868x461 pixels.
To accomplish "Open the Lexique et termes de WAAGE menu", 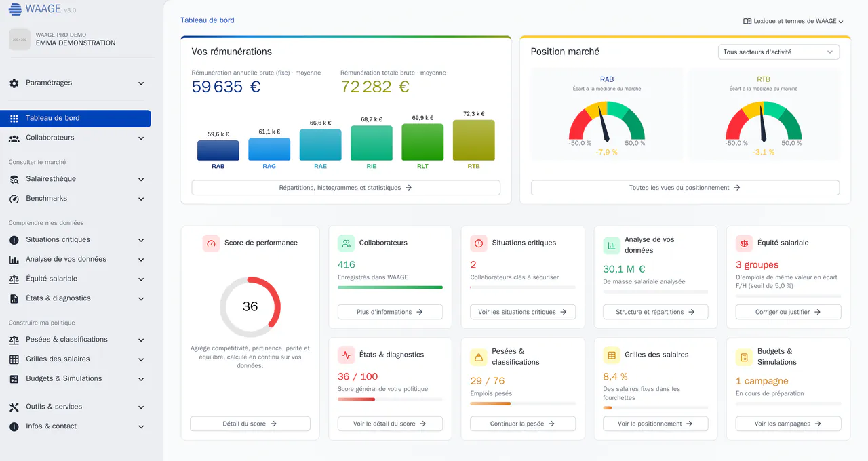I will (x=793, y=22).
